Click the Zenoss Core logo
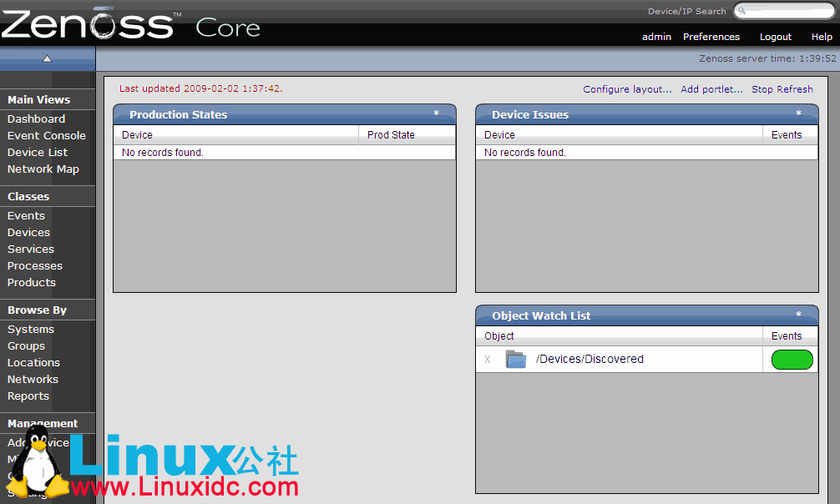 pos(130,23)
